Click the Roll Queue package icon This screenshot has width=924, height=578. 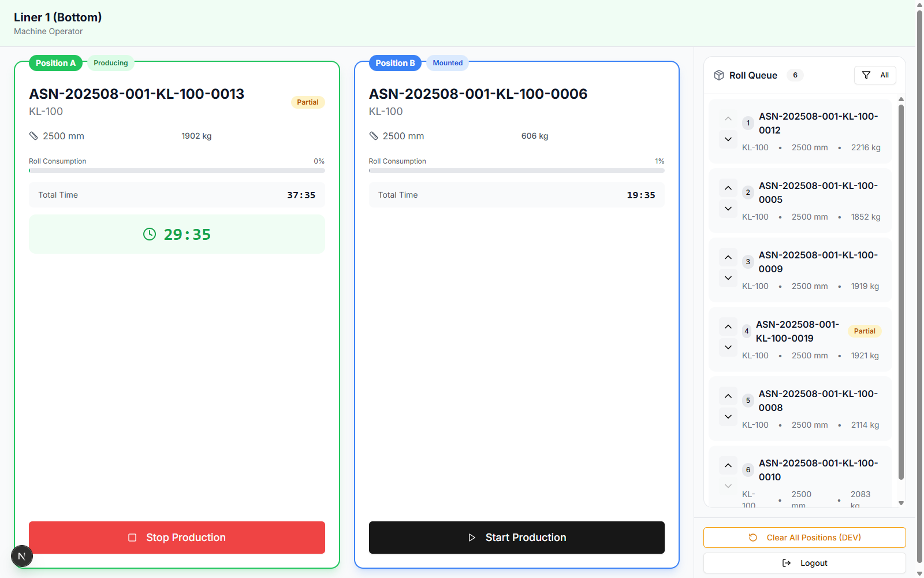719,75
